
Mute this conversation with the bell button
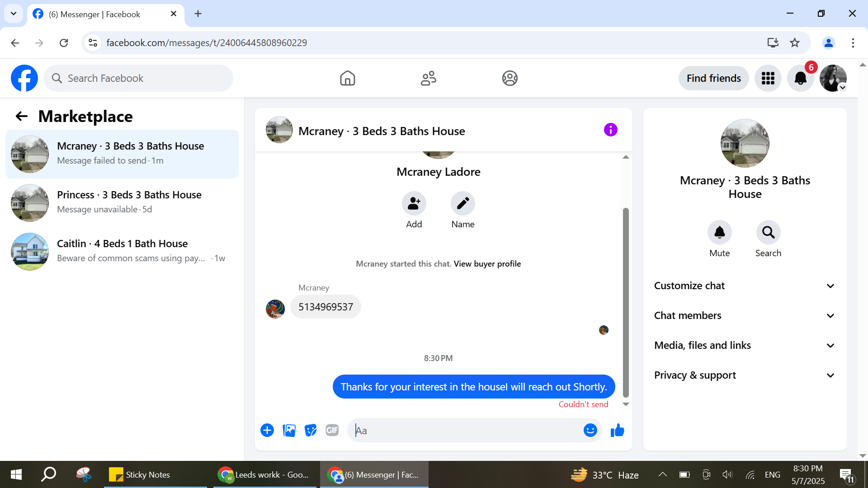(719, 232)
